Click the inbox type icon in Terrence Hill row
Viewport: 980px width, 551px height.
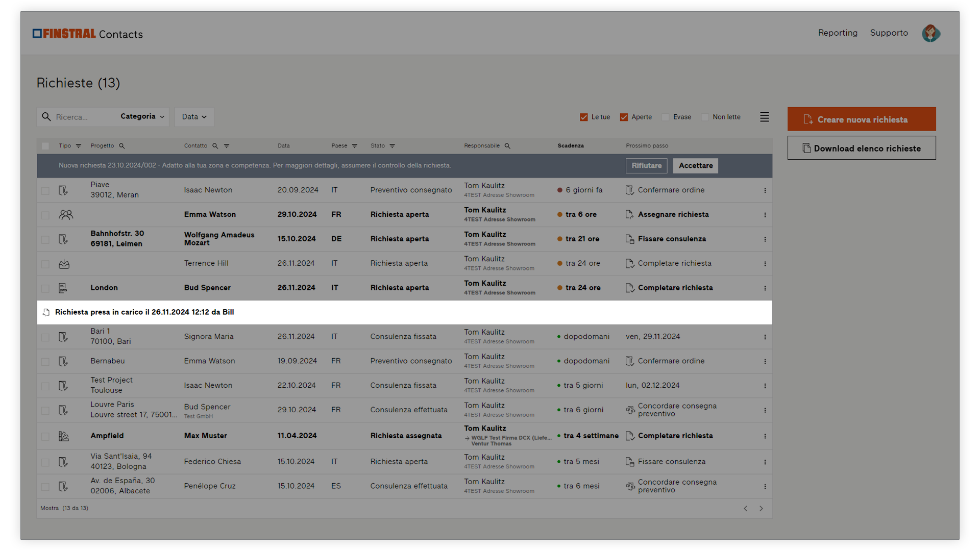(64, 264)
